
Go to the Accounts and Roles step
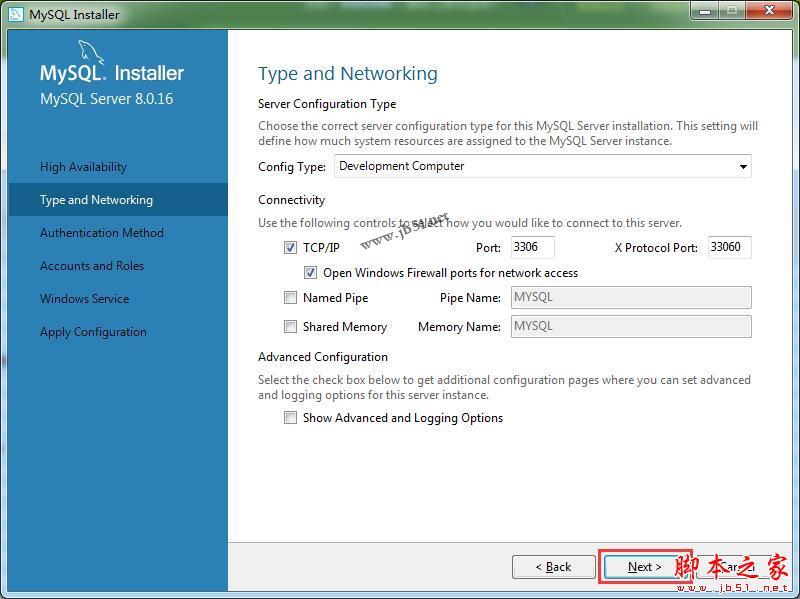click(94, 265)
